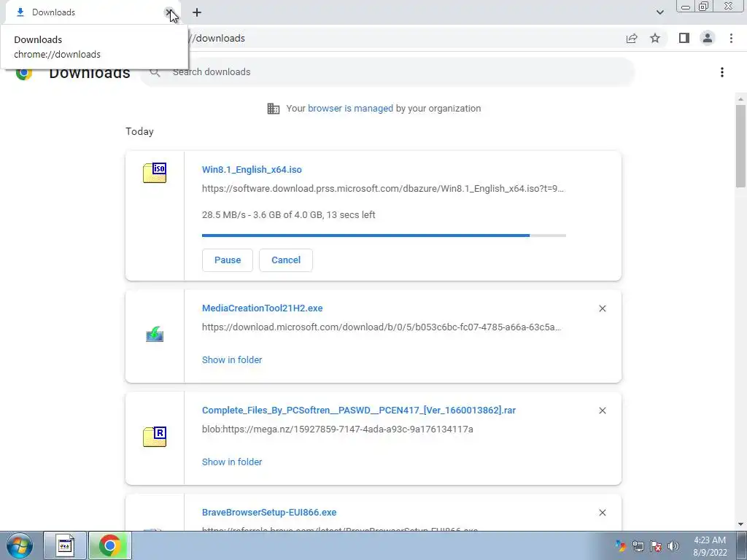Screen dimensions: 747x560
Task: Click the download URL of Win8.1 ISO
Action: (x=382, y=189)
